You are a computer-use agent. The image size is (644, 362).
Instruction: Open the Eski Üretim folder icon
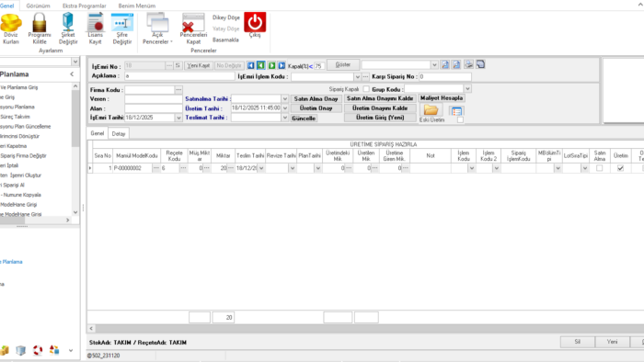(431, 110)
